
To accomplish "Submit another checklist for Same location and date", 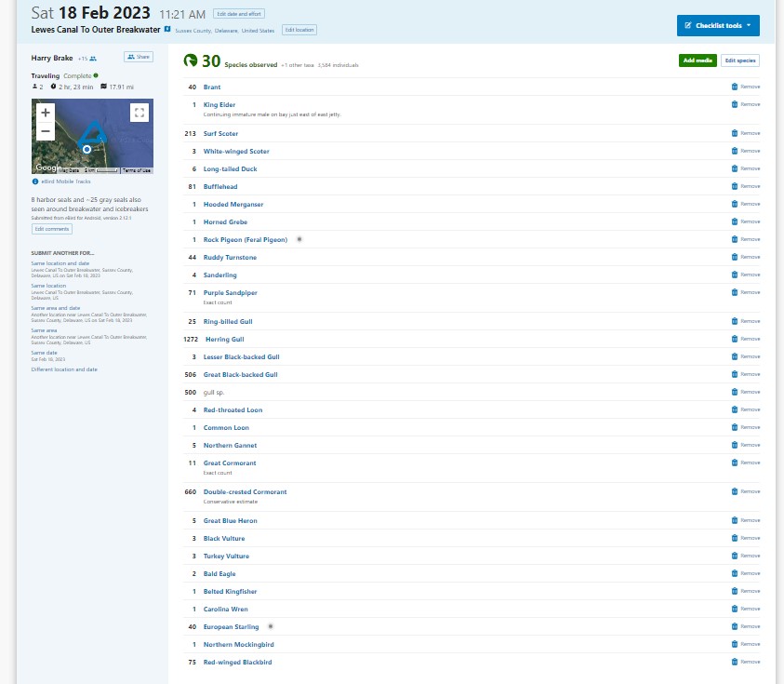I will point(60,263).
